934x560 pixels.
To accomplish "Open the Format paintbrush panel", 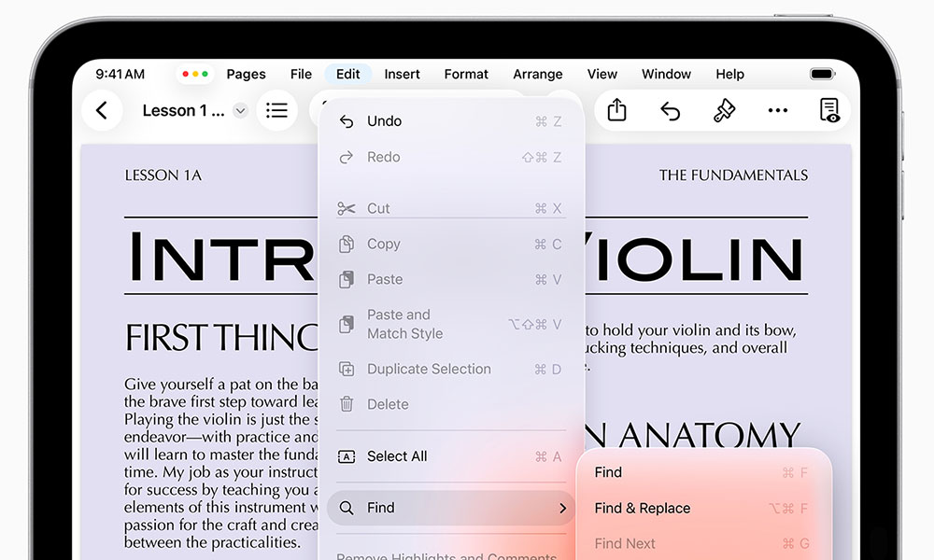I will [x=724, y=109].
